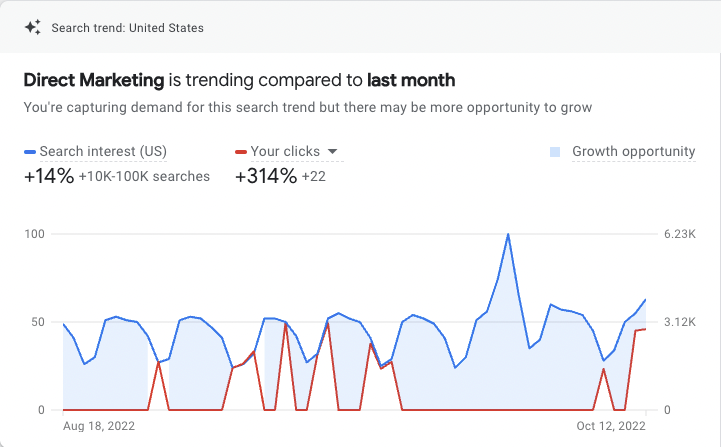The image size is (721, 447).
Task: Click the Growth opportunity legend label
Action: coord(633,152)
